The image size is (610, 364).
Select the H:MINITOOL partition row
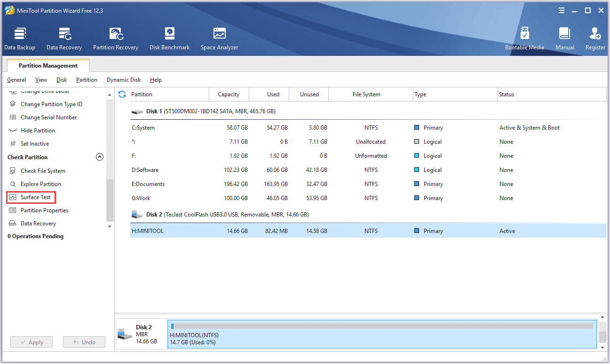[368, 231]
